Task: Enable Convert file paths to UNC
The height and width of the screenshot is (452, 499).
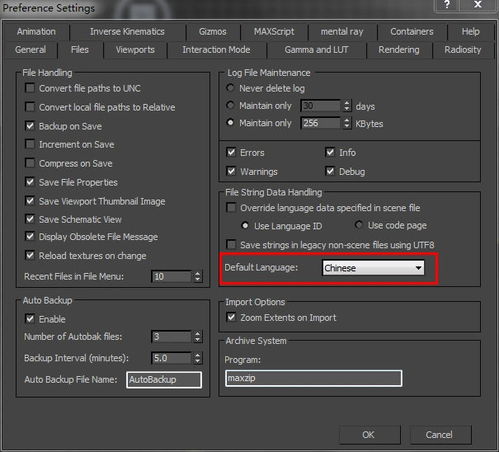Action: [x=30, y=88]
